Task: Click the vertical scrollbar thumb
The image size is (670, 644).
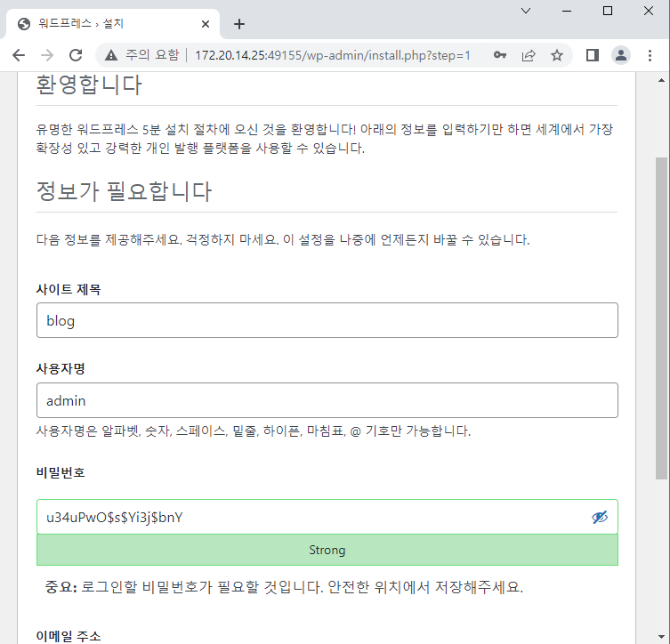Action: click(661, 318)
